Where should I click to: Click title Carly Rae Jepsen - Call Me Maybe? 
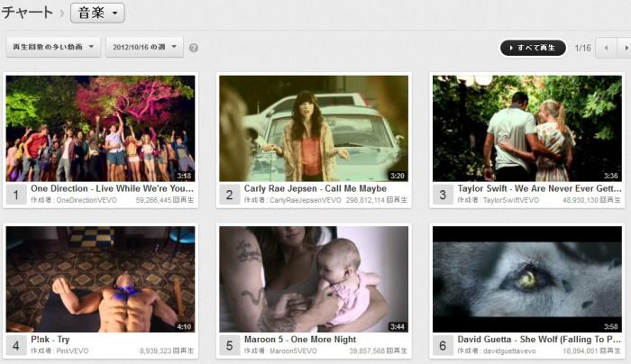[315, 188]
